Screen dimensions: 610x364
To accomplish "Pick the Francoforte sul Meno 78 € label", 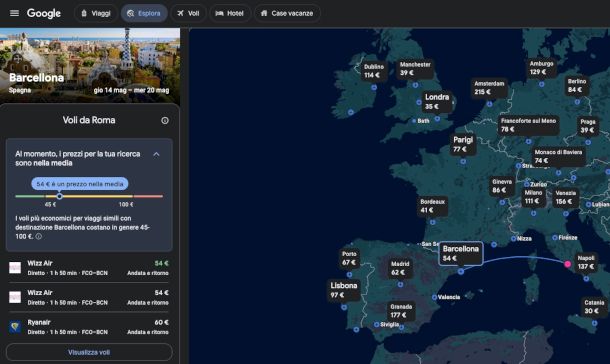I will pyautogui.click(x=528, y=125).
